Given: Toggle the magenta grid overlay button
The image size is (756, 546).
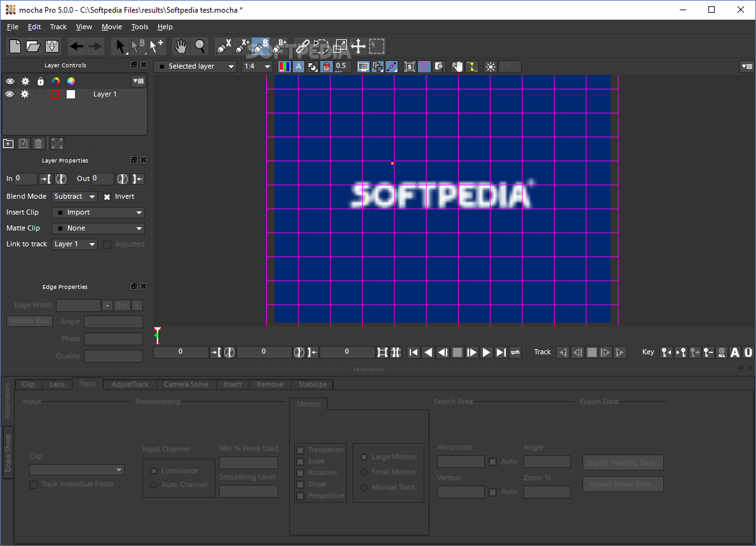Looking at the screenshot, I should 424,67.
